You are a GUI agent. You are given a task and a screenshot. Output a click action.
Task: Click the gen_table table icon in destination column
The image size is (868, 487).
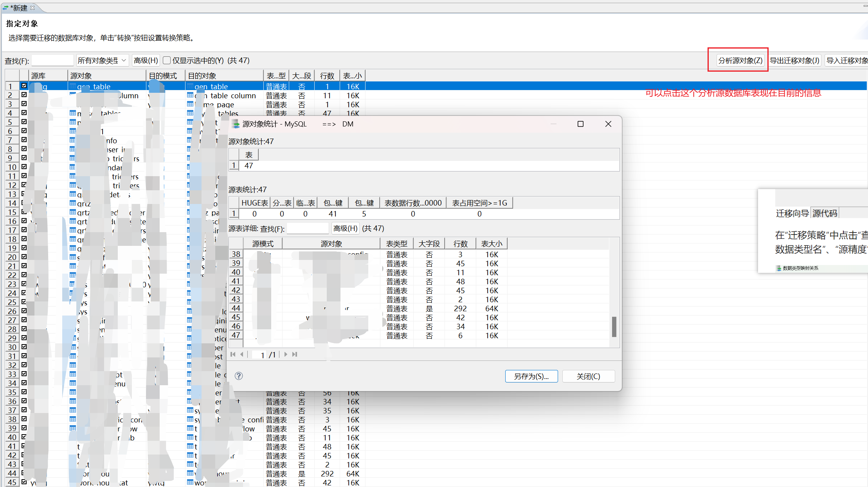pos(190,86)
